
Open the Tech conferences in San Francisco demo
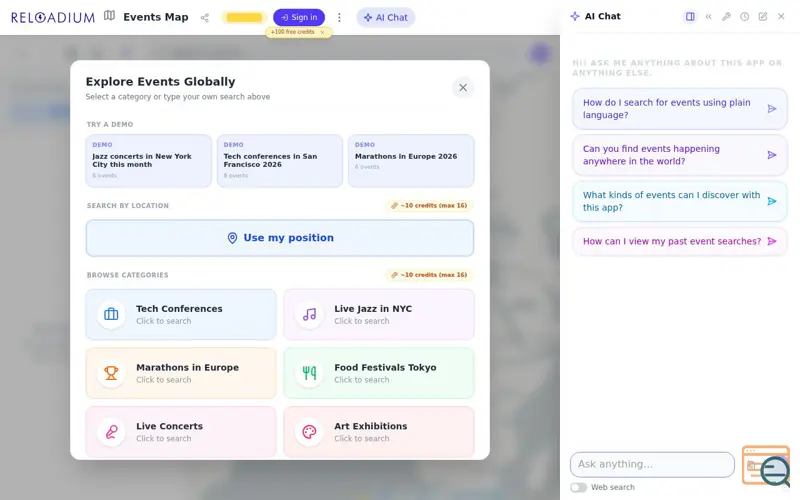point(280,161)
